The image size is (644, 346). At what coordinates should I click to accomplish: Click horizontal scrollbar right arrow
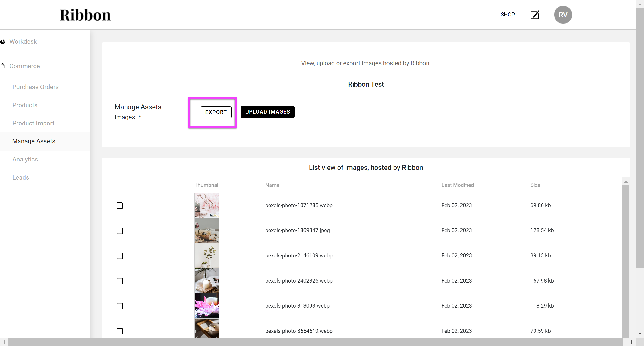pyautogui.click(x=632, y=342)
